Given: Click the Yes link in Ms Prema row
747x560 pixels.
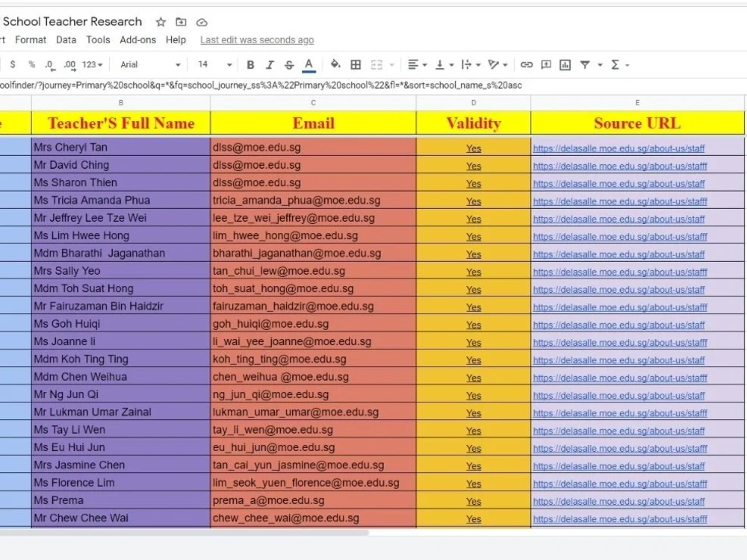Looking at the screenshot, I should pos(474,502).
